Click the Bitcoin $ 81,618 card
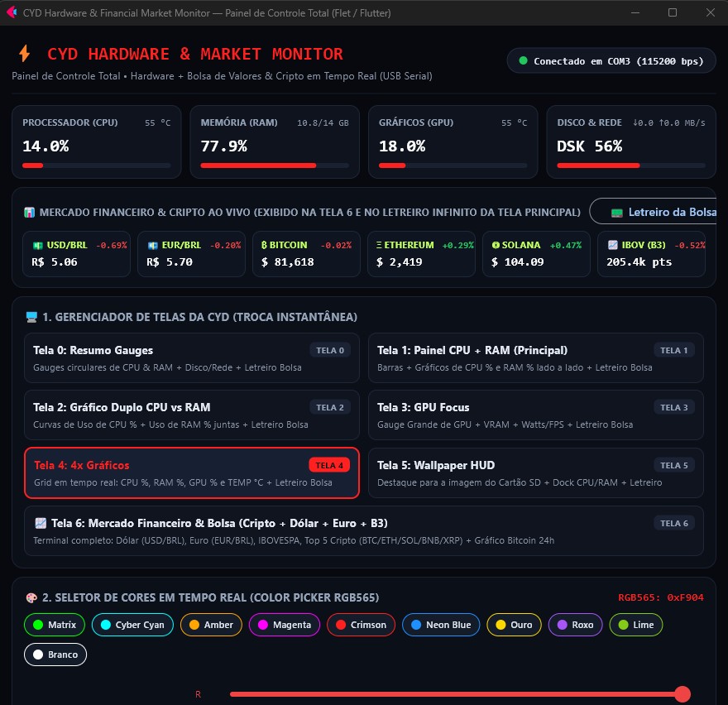The image size is (728, 705). click(306, 254)
